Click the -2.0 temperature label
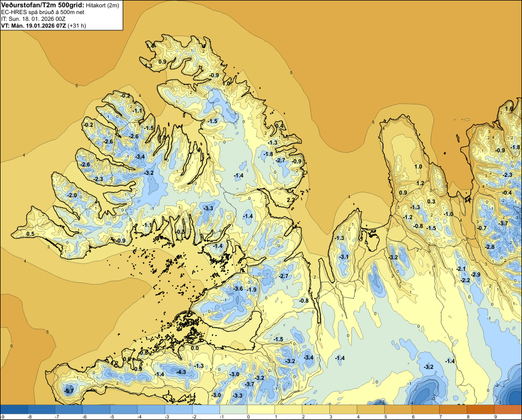 pyautogui.click(x=72, y=195)
